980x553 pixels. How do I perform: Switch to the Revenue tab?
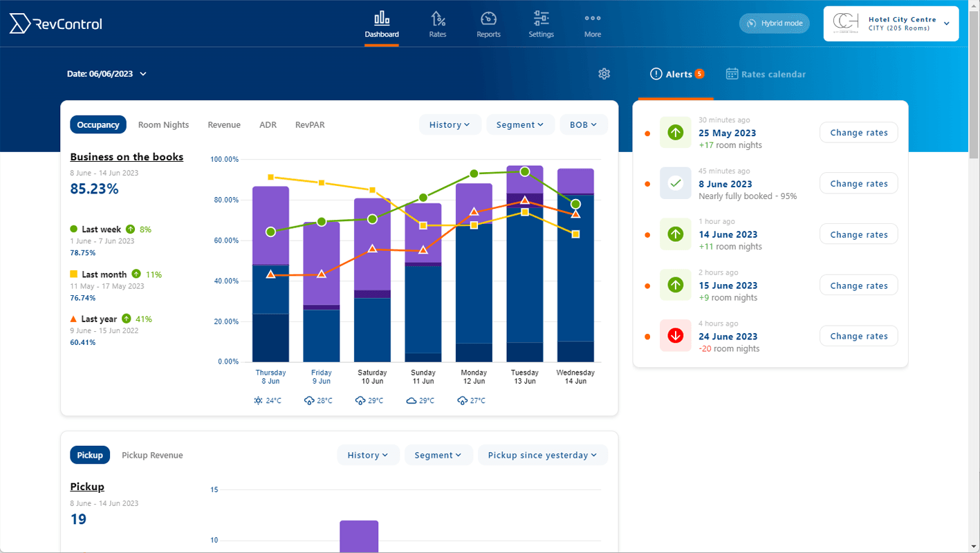point(223,124)
